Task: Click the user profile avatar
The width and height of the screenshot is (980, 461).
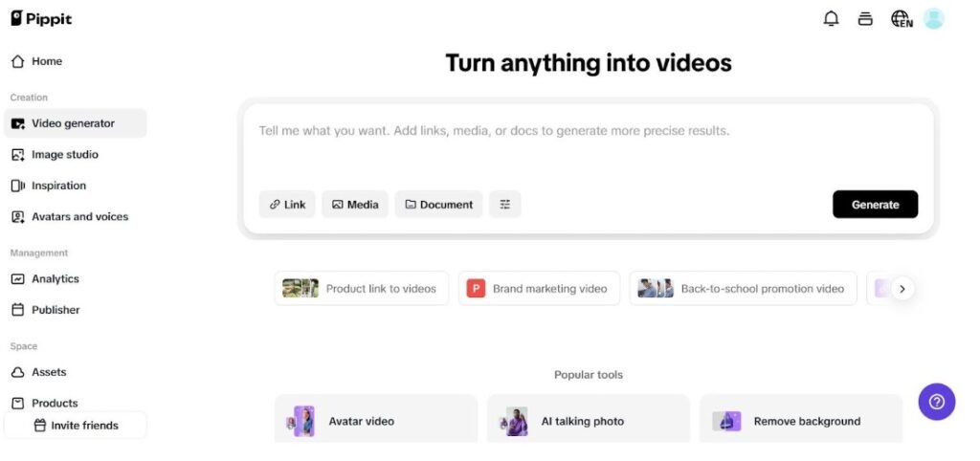Action: click(x=933, y=19)
